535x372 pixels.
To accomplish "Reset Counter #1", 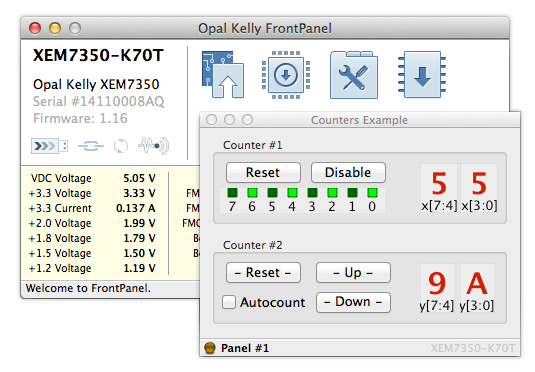I will pos(263,172).
